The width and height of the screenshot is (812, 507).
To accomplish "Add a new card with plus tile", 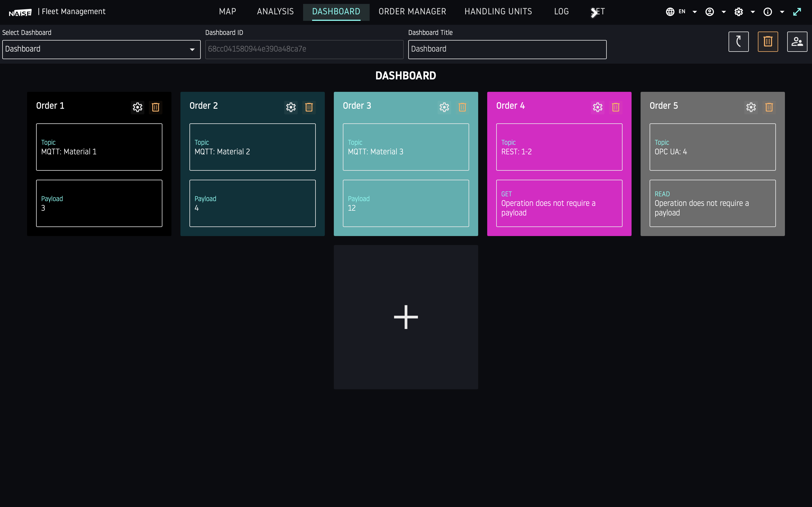I will coord(406,317).
